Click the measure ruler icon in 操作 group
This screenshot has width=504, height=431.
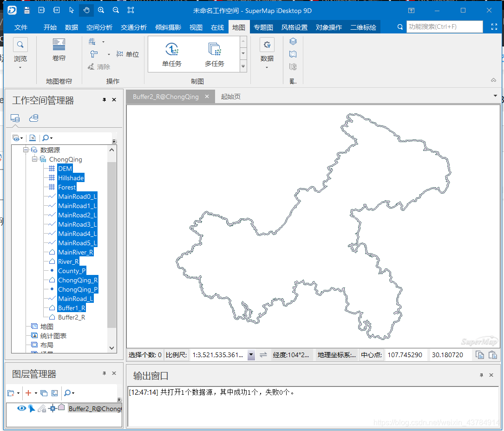[94, 54]
